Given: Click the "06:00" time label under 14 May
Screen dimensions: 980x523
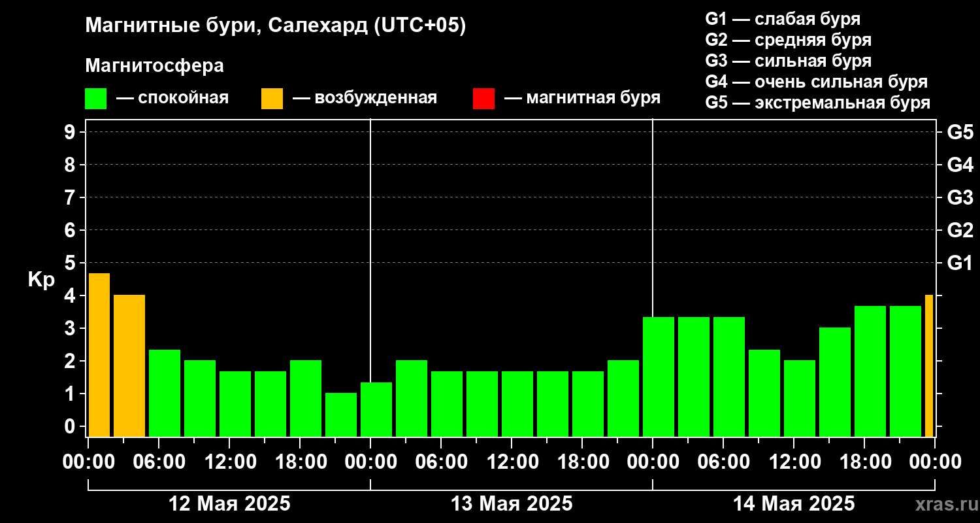Looking at the screenshot, I should pos(723,462).
